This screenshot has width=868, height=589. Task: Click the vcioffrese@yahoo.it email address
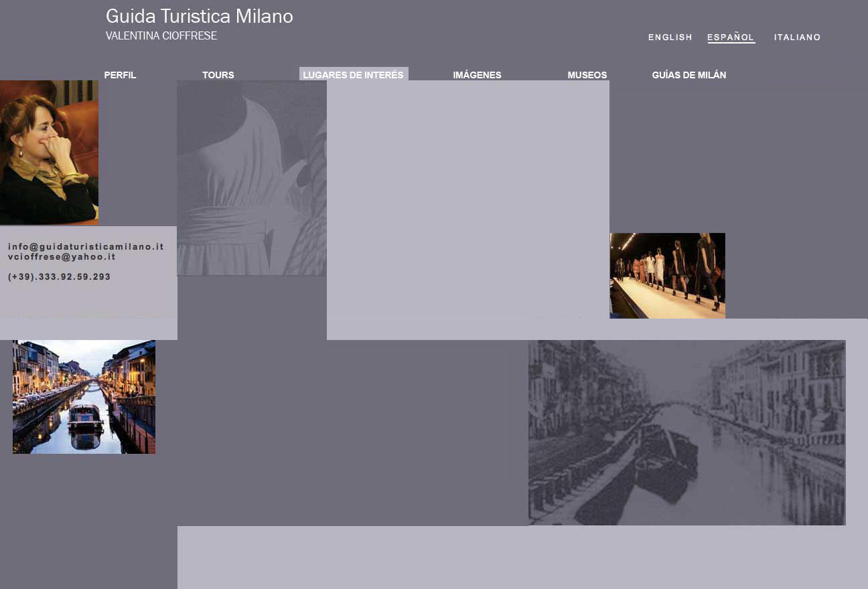coord(62,256)
